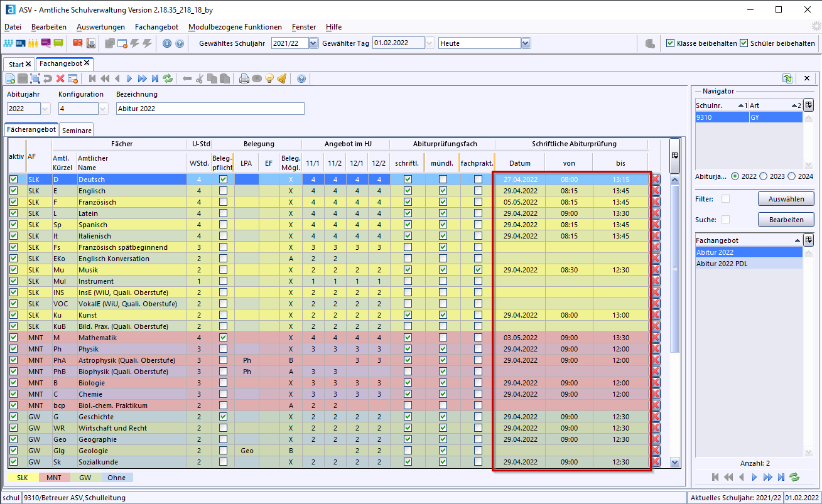Viewport: 822px width, 504px height.
Task: Click the Bezeichnung field Abitur 2022
Action: [x=210, y=109]
